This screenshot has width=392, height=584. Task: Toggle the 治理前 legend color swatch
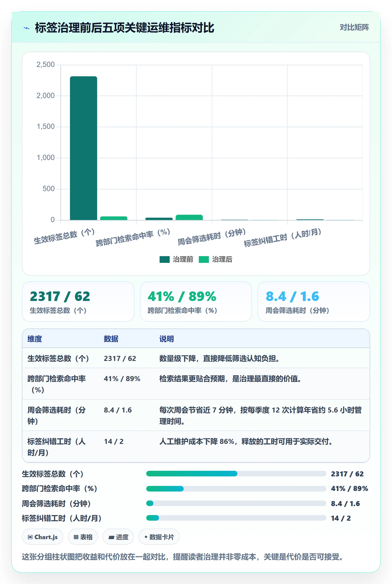tap(164, 259)
